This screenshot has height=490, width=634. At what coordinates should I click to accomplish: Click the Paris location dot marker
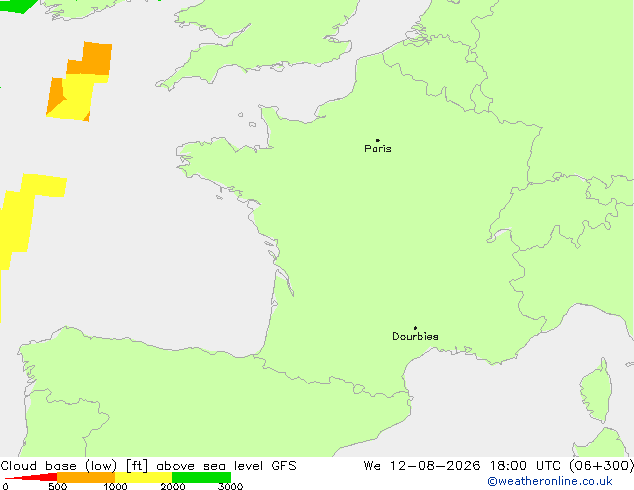click(378, 140)
